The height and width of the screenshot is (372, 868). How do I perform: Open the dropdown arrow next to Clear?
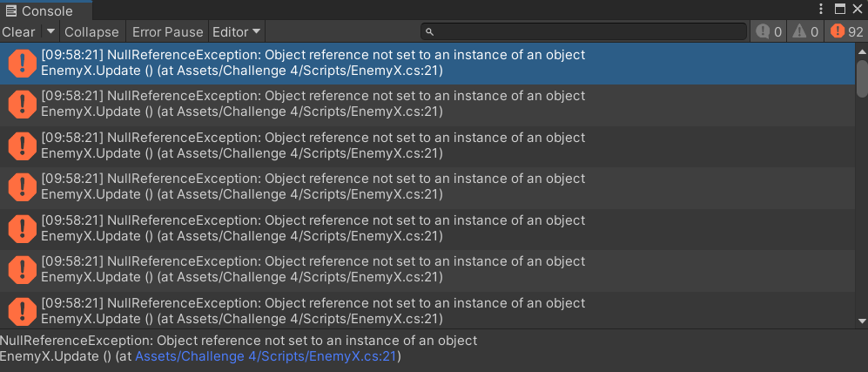[x=50, y=32]
